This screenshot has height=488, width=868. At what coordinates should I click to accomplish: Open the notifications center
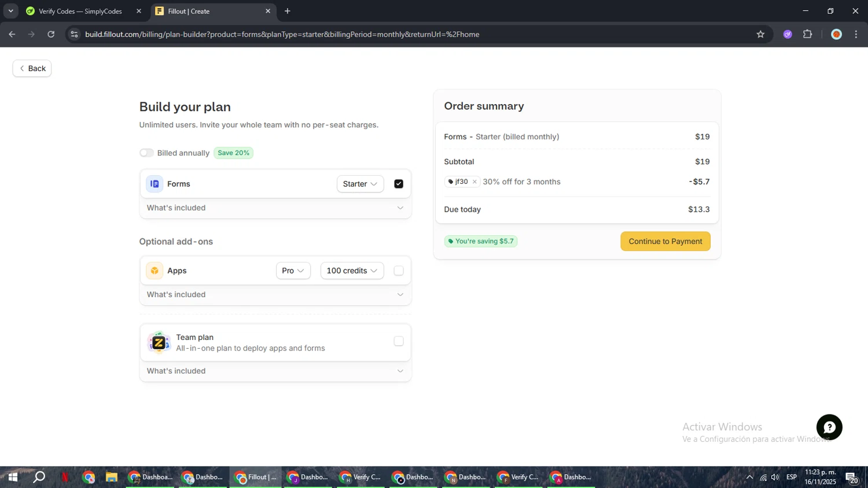click(x=852, y=477)
